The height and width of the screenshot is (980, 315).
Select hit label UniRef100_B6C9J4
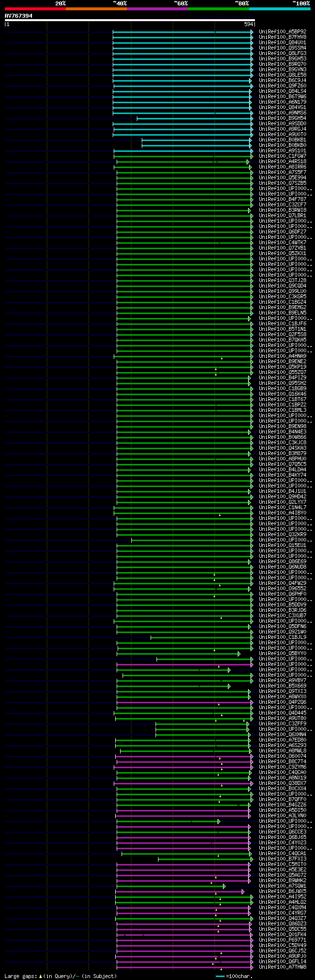click(x=283, y=81)
